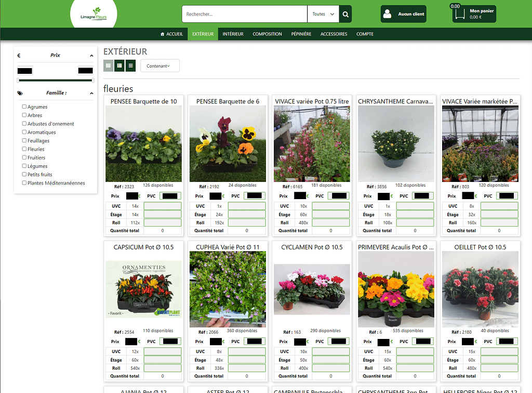Image resolution: width=532 pixels, height=393 pixels.
Task: Go to the Pépinière menu item
Action: (301, 34)
